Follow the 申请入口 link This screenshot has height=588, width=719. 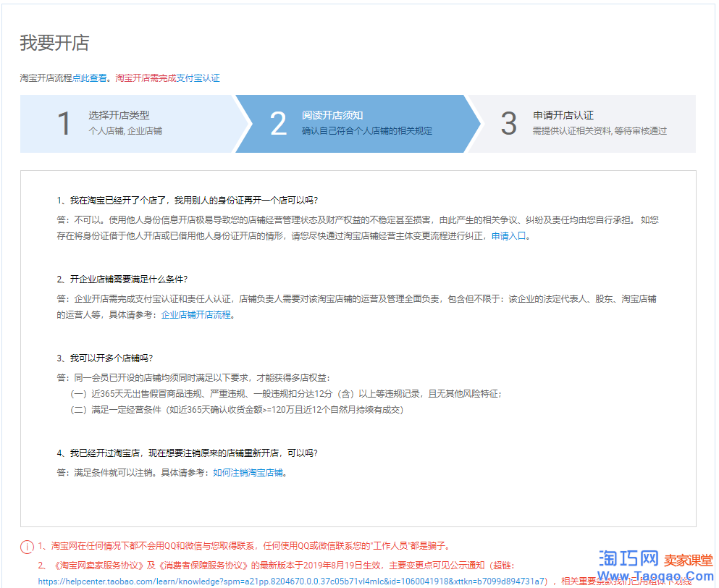tap(509, 236)
